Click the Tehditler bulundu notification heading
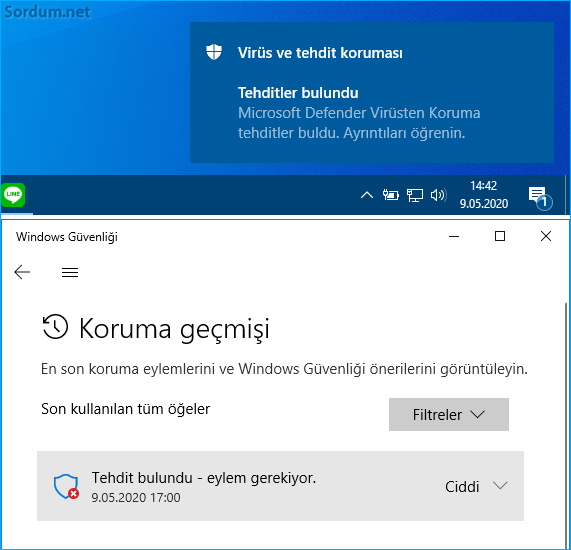This screenshot has height=550, width=571. pos(298,93)
